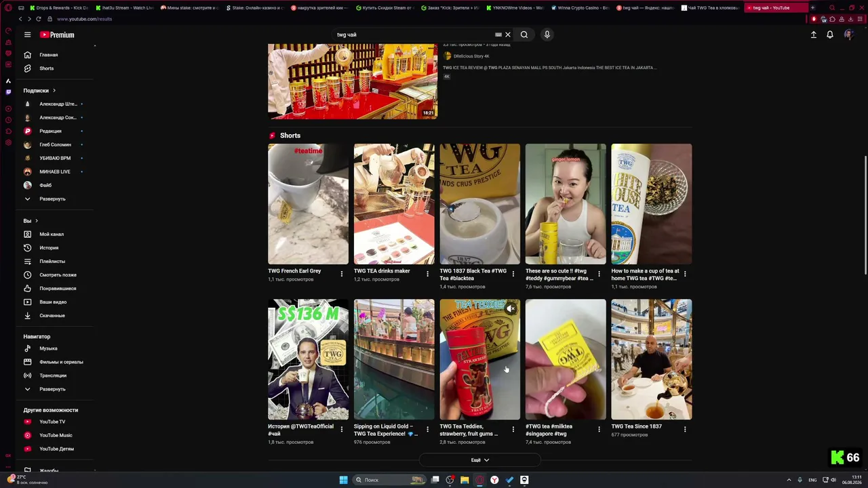
Task: Open the TWG 1837 Black Tea short title
Action: (473, 274)
